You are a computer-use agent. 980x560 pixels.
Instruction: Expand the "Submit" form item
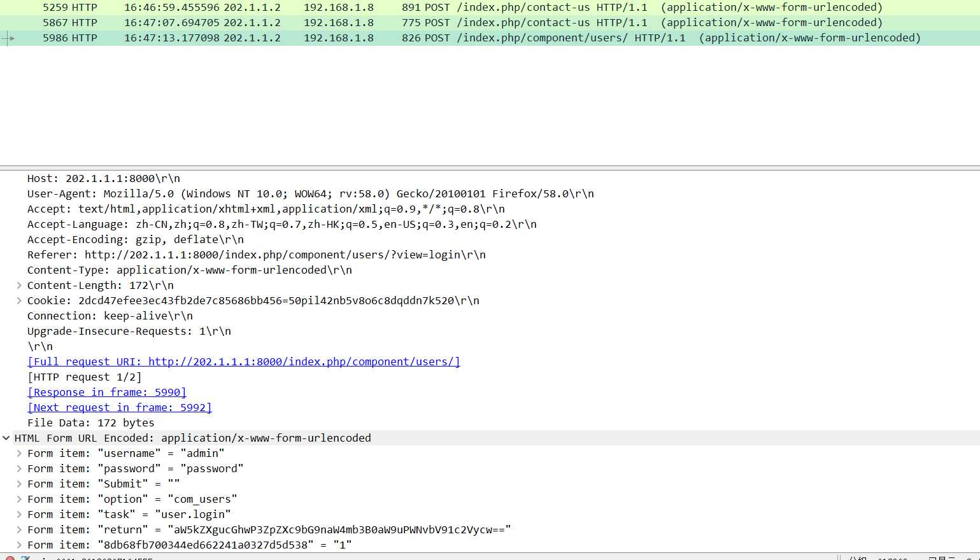click(19, 484)
